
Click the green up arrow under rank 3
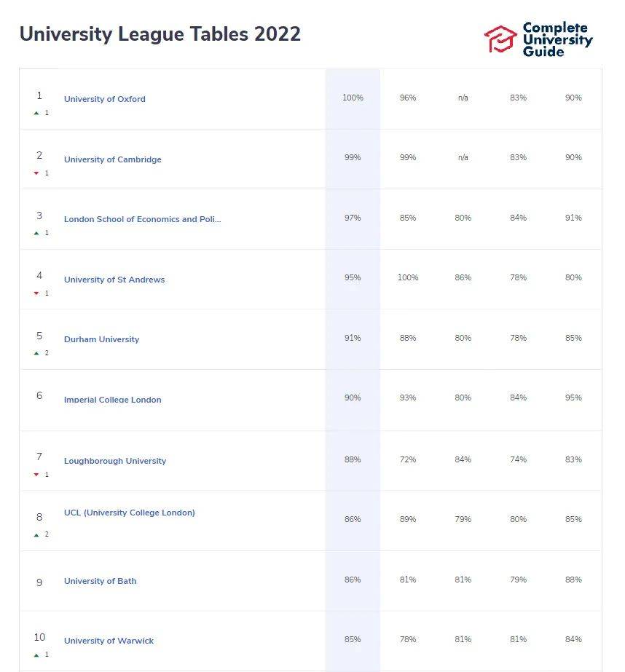36,233
